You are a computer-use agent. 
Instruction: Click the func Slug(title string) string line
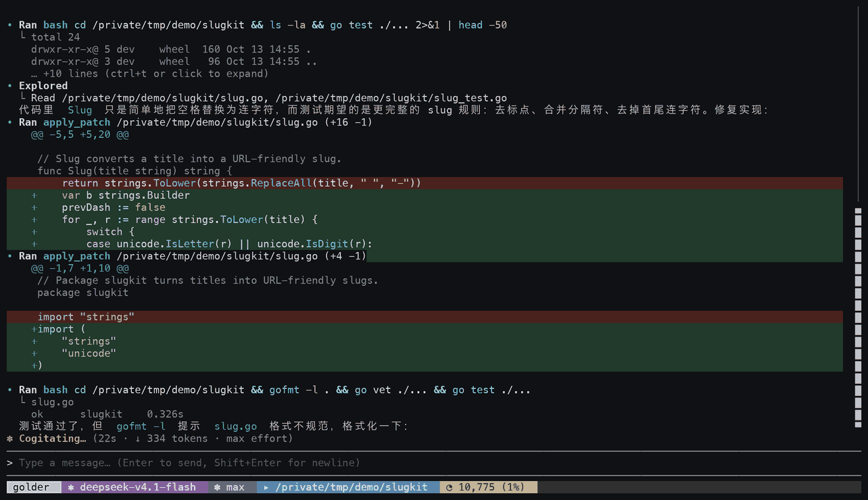click(x=135, y=171)
